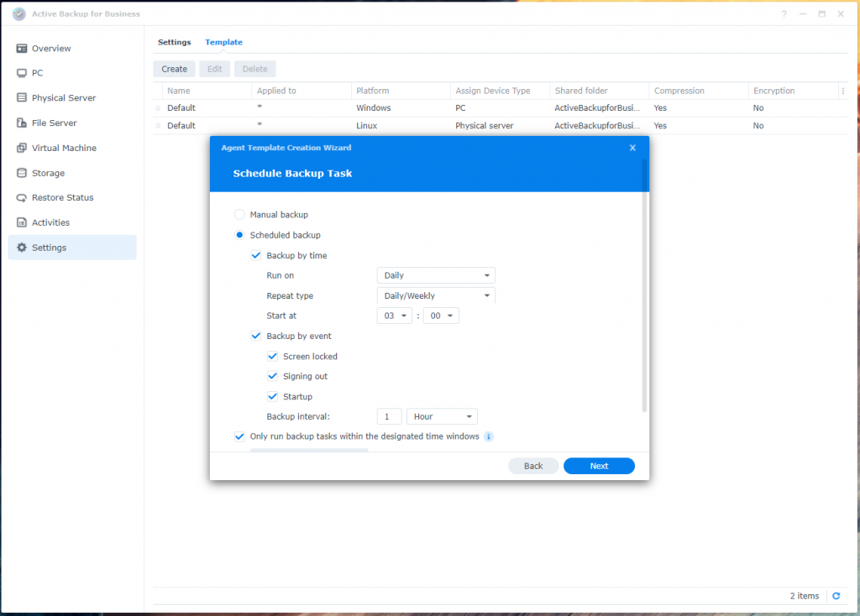Click Next in the wizard
This screenshot has height=616, width=860.
(x=599, y=466)
